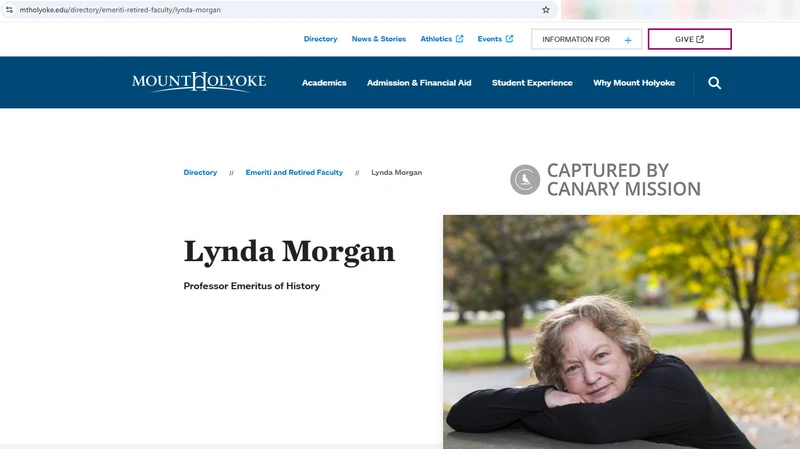Image resolution: width=800 pixels, height=449 pixels.
Task: Open the Why Mount Holyoke menu
Action: click(634, 83)
